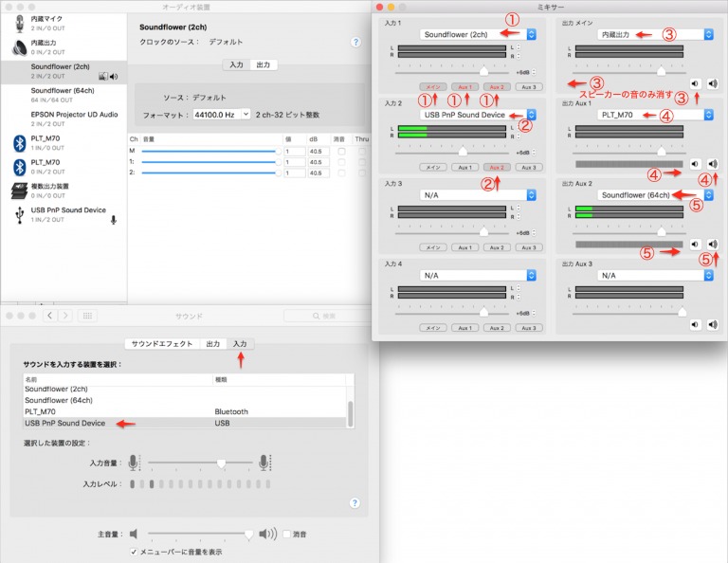The image size is (728, 563).
Task: Click low-volume speaker icon for 出力 Aux 1
Action: point(695,164)
